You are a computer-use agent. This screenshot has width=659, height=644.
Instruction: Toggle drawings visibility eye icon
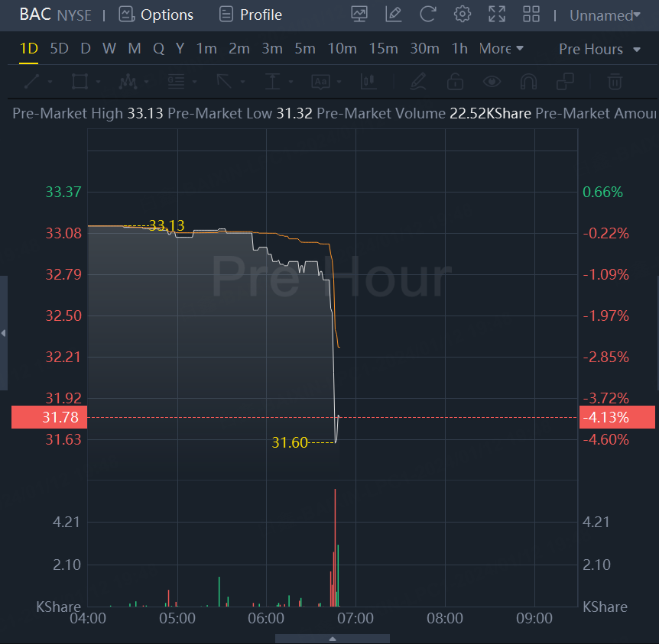point(492,81)
